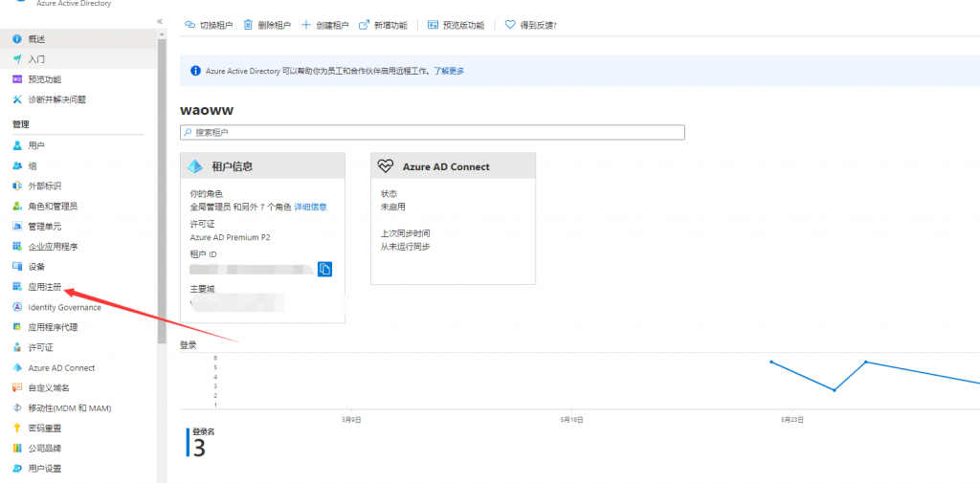Click the 用户 person icon
This screenshot has width=980, height=483.
(17, 145)
